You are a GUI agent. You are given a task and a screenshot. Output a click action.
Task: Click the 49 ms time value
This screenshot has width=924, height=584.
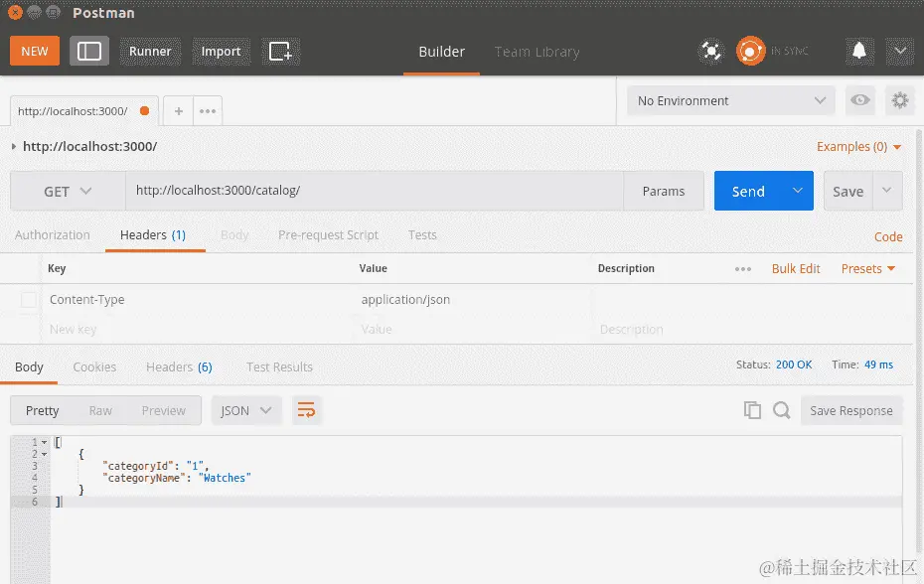coord(878,365)
